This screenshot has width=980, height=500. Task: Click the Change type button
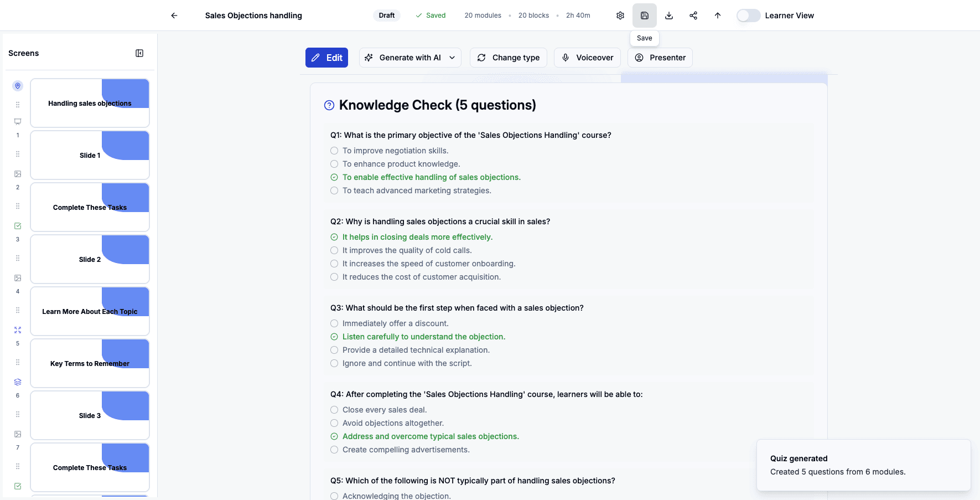pyautogui.click(x=508, y=57)
